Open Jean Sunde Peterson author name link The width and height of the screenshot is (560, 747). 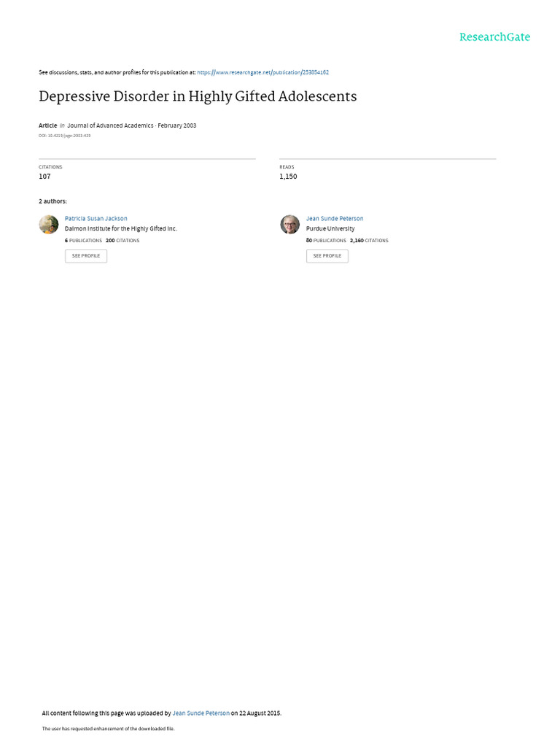335,218
